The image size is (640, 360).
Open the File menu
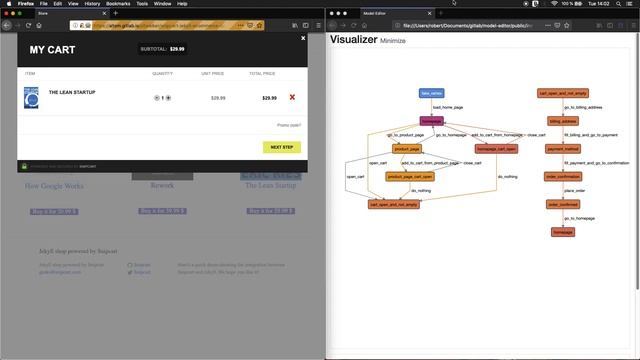pyautogui.click(x=43, y=3)
